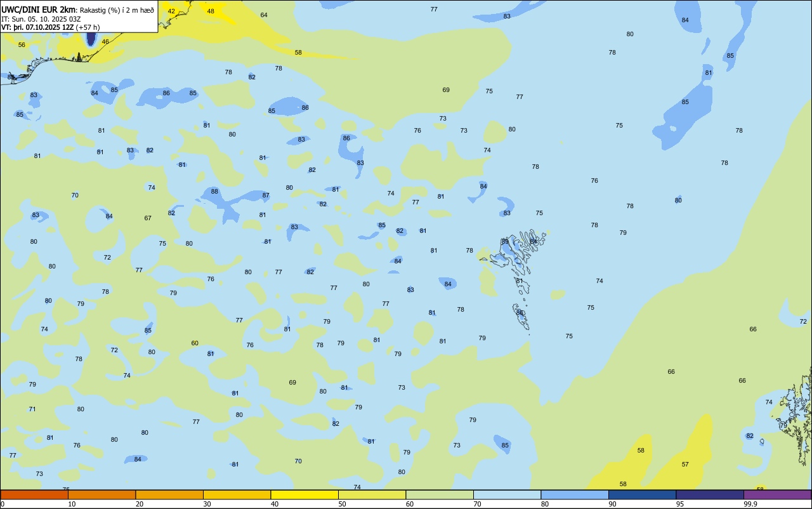Click the 'IT: Sun. 05. 10. 2025 03Z' line
The width and height of the screenshot is (812, 509).
(x=41, y=19)
